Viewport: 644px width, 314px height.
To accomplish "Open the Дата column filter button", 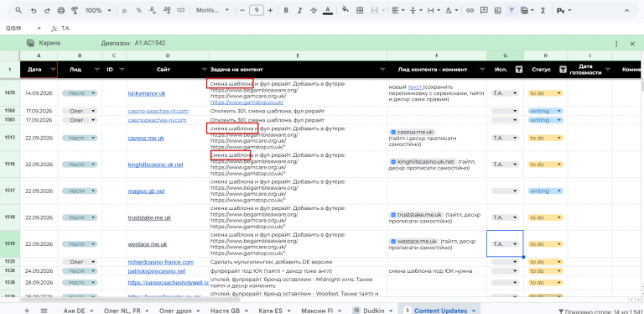I will click(x=53, y=70).
